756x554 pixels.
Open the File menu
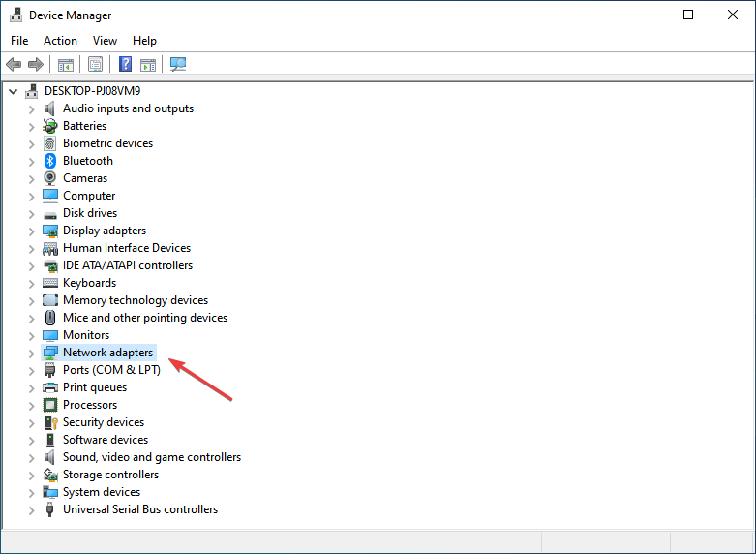[19, 41]
